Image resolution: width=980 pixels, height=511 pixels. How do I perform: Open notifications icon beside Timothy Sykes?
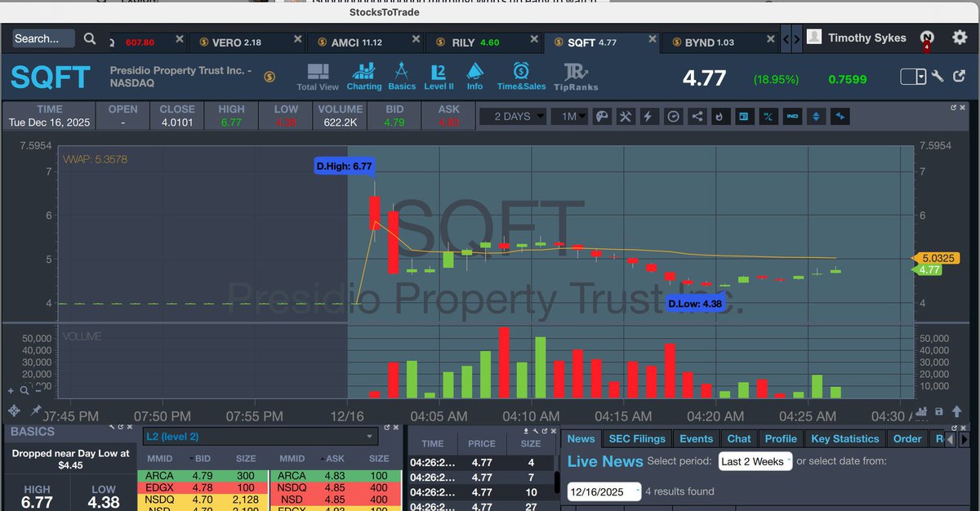pos(927,38)
